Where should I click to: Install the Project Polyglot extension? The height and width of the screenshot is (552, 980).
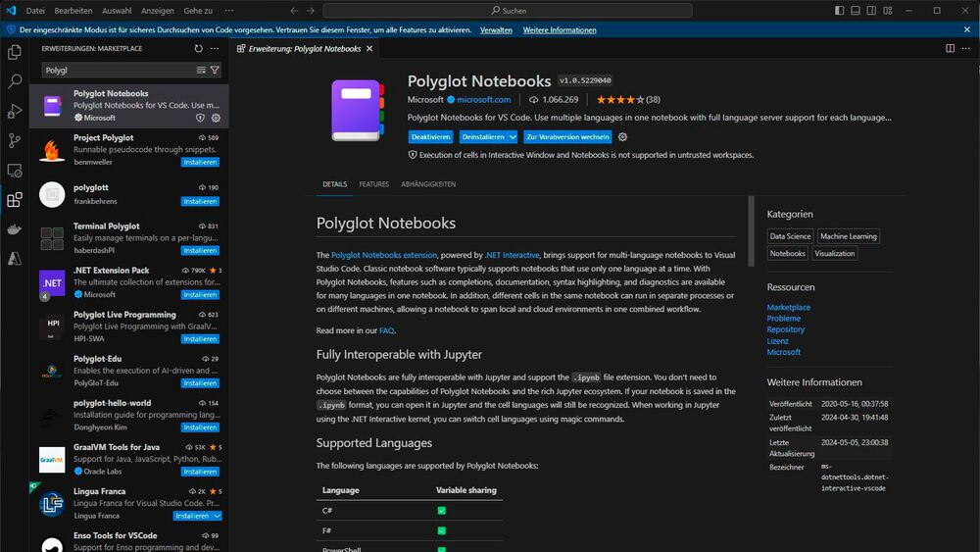(200, 163)
